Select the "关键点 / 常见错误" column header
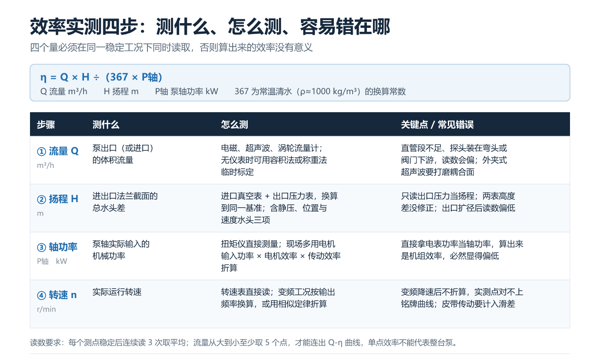Screen dimensions: 600x364 click(x=437, y=125)
